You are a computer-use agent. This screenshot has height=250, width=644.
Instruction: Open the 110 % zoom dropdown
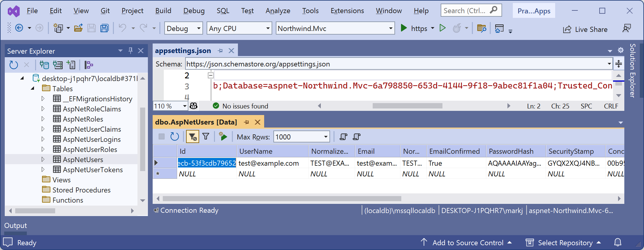click(x=185, y=106)
